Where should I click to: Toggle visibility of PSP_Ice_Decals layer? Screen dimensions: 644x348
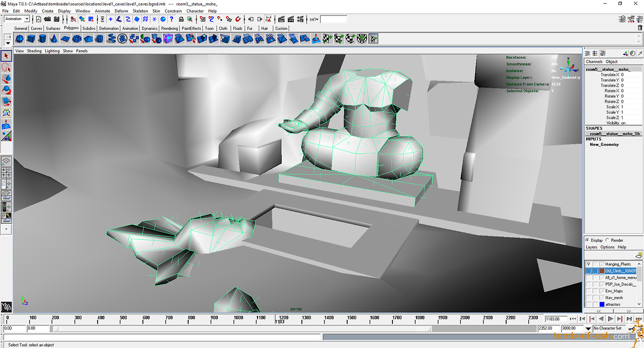click(x=588, y=284)
